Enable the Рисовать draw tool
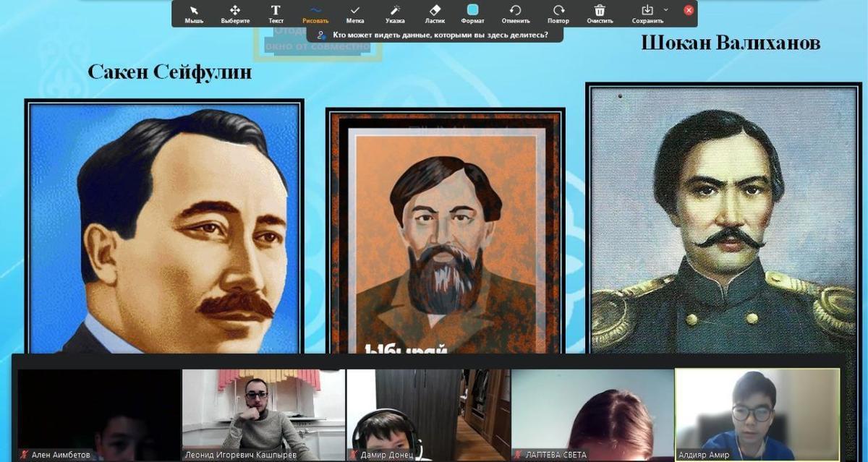Viewport: 868px width, 462px height. (x=315, y=13)
